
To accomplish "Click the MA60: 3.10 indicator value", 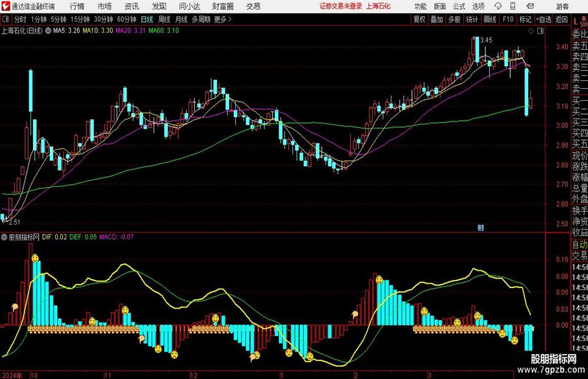I will pyautogui.click(x=164, y=30).
